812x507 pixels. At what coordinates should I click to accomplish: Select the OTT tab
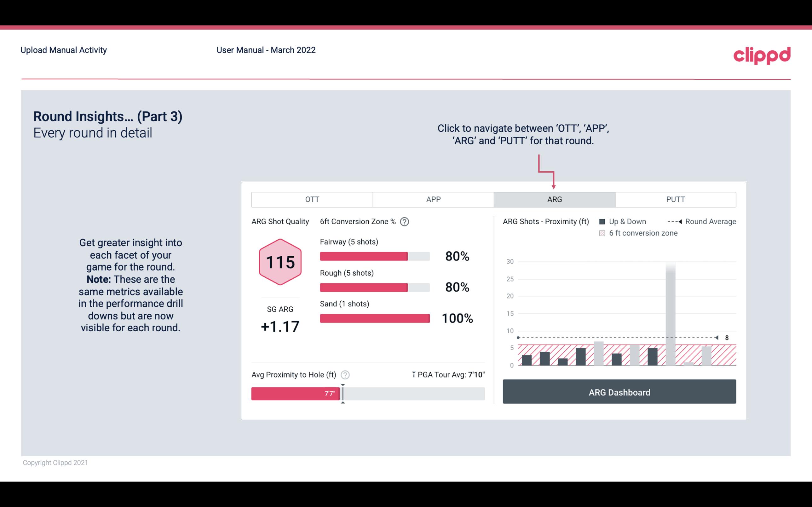[x=312, y=199]
